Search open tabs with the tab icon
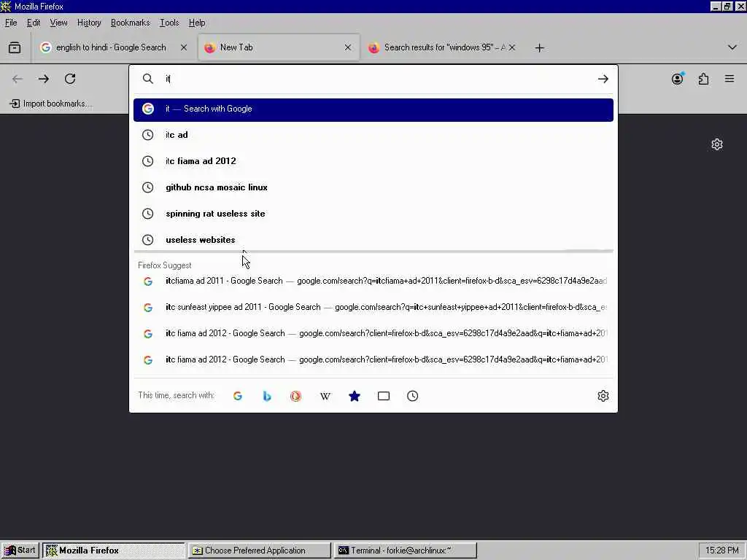Image resolution: width=747 pixels, height=560 pixels. pyautogui.click(x=384, y=396)
